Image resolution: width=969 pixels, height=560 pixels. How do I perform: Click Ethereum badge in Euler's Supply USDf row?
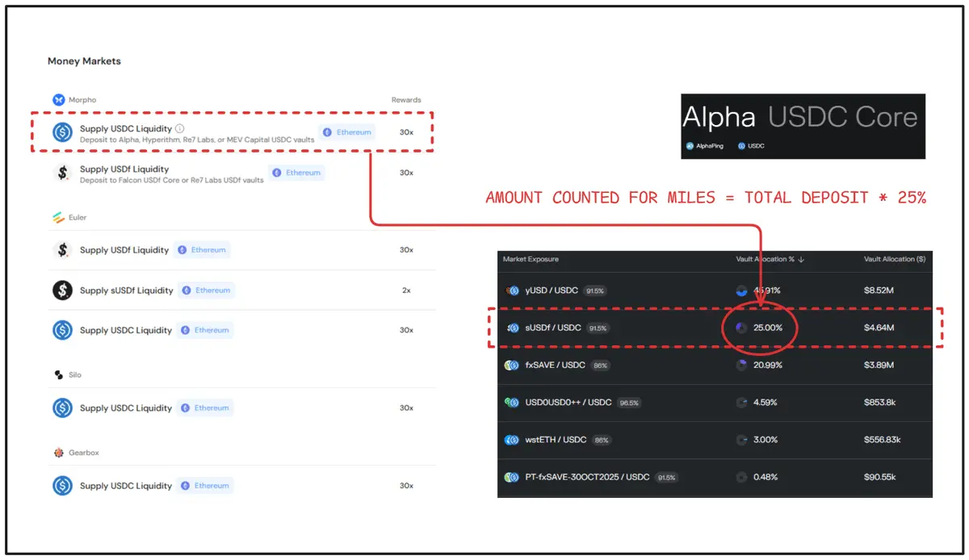202,250
